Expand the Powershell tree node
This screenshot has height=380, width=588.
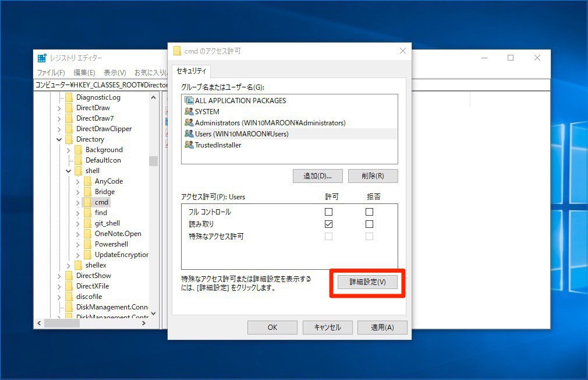(78, 245)
